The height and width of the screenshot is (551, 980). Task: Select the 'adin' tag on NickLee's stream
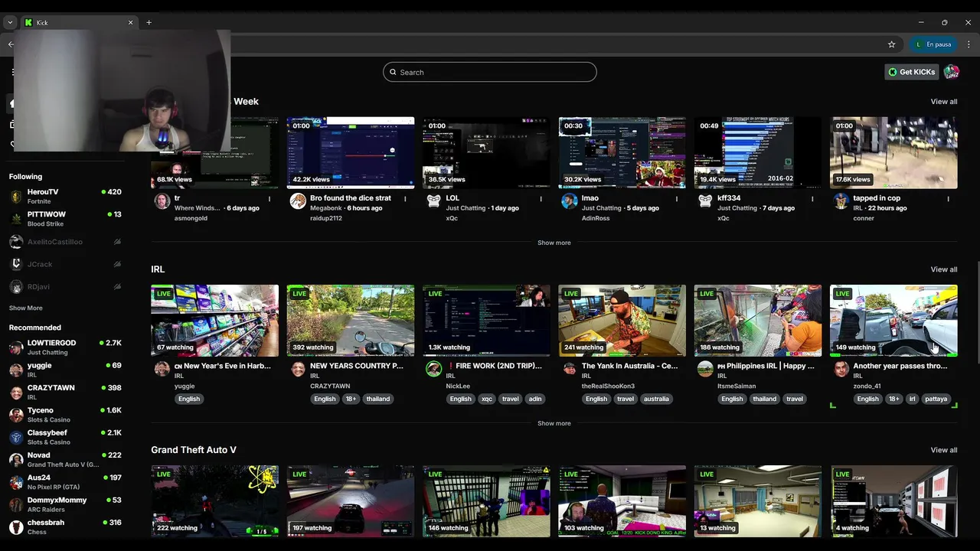click(x=535, y=399)
